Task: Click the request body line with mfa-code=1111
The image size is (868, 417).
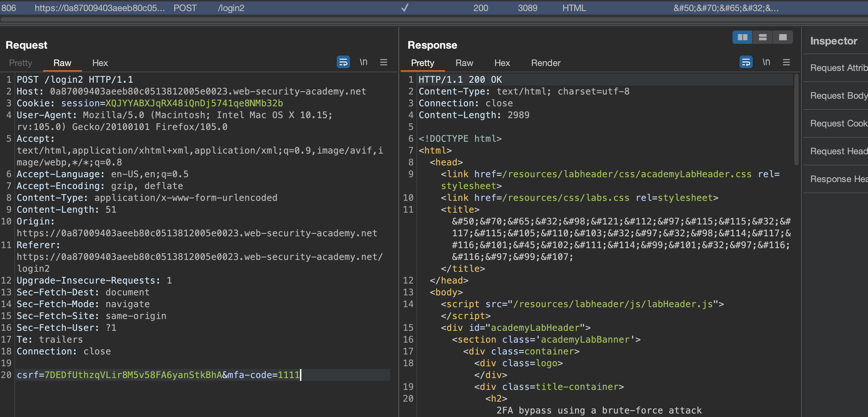Action: tap(203, 375)
